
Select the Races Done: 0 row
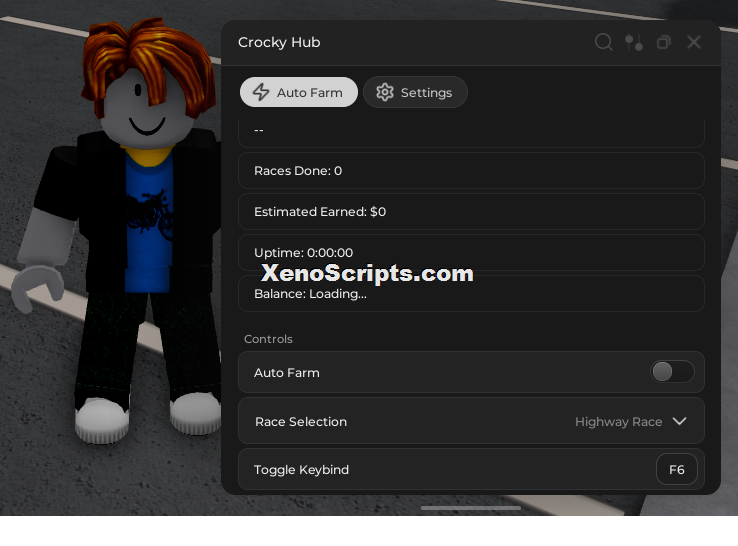(x=471, y=170)
